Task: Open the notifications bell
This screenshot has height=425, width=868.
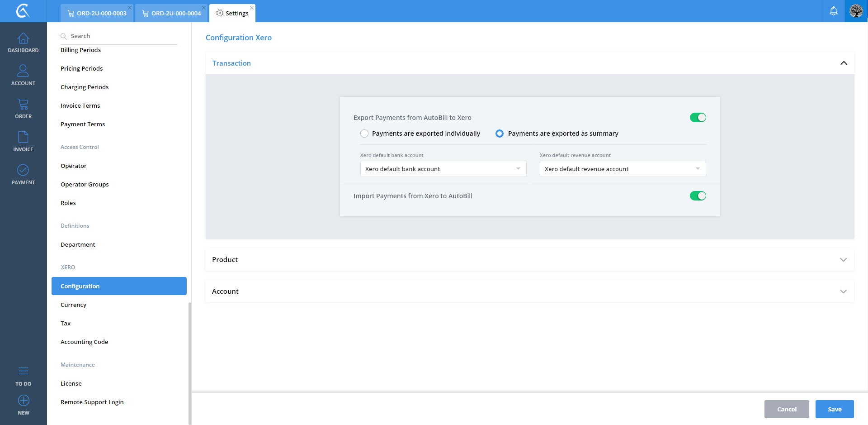Action: [833, 11]
